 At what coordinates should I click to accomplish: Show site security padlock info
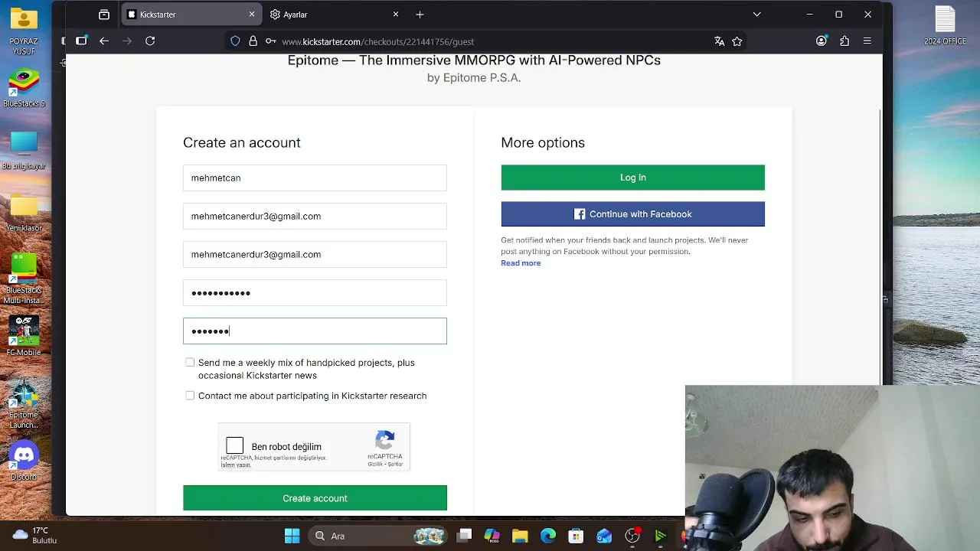(253, 41)
